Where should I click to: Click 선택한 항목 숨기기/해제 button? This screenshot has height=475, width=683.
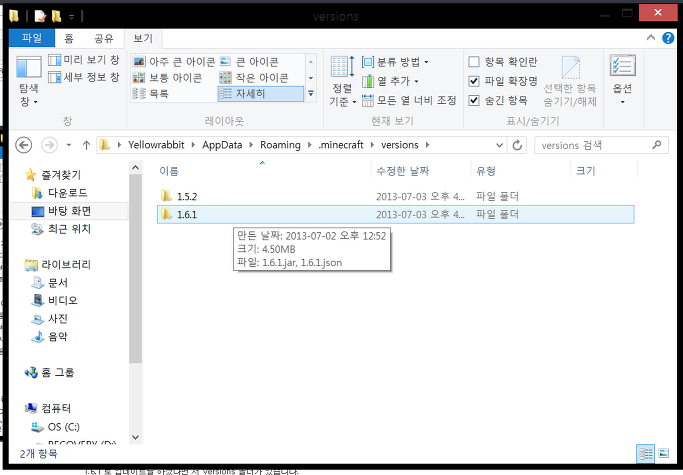pyautogui.click(x=570, y=81)
